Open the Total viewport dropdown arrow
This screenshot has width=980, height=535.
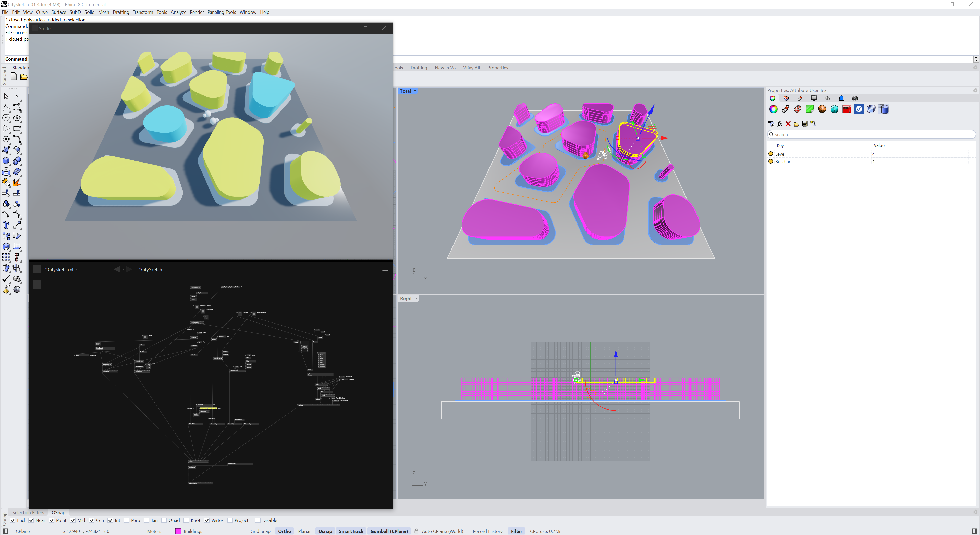pyautogui.click(x=415, y=91)
